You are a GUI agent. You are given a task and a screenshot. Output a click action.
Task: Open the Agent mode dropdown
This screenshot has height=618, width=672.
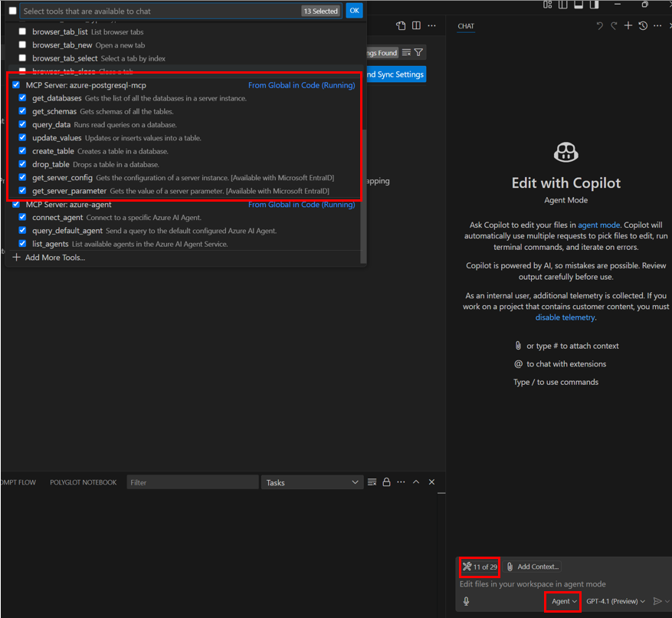coord(562,601)
